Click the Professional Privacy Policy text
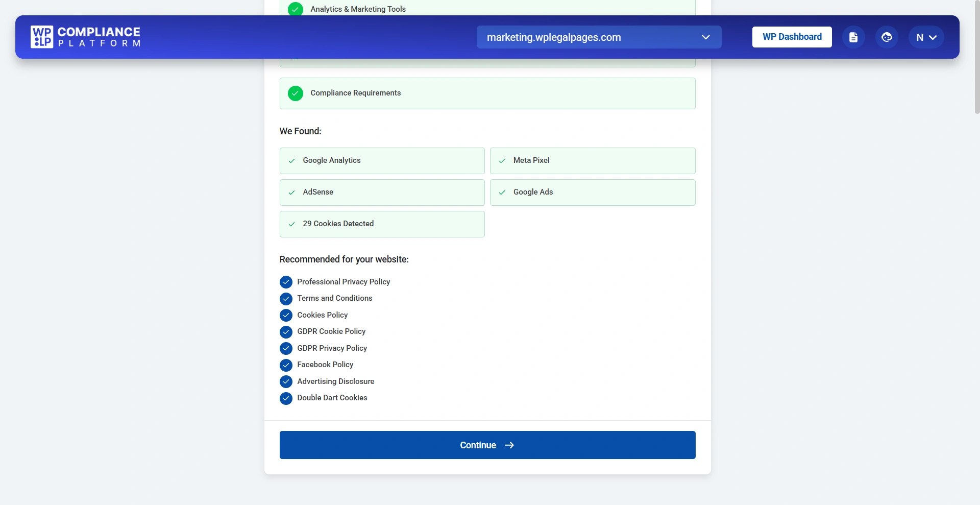 [344, 282]
